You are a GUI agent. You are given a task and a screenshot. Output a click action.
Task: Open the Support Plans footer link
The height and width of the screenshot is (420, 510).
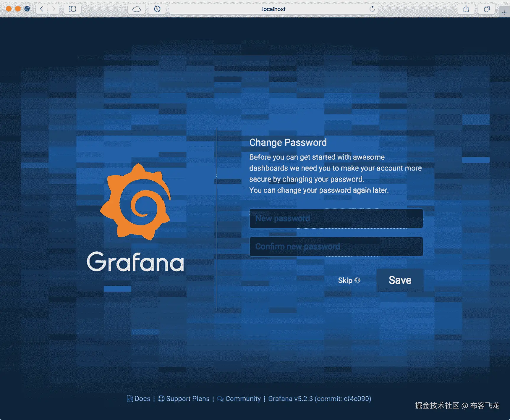click(x=184, y=399)
